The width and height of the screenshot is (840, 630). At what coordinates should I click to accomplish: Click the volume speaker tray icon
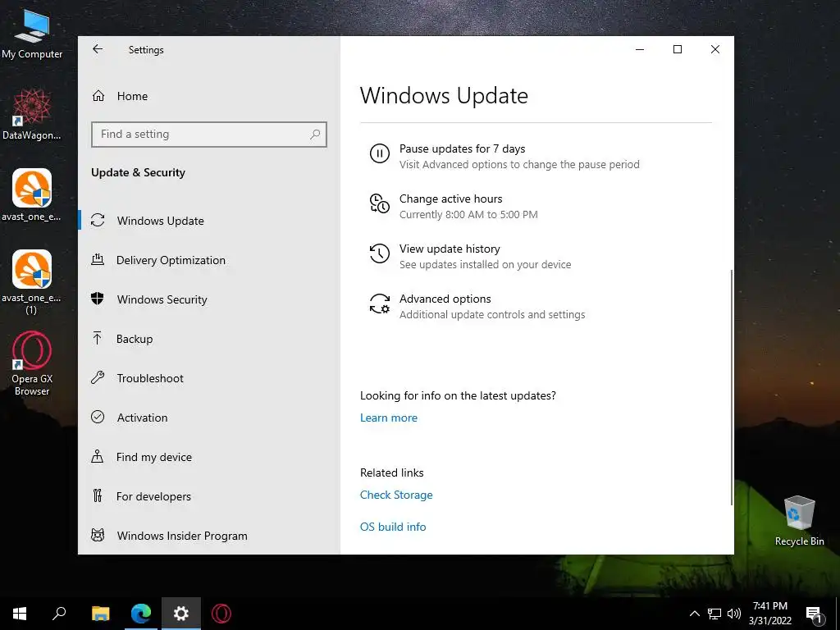point(734,614)
